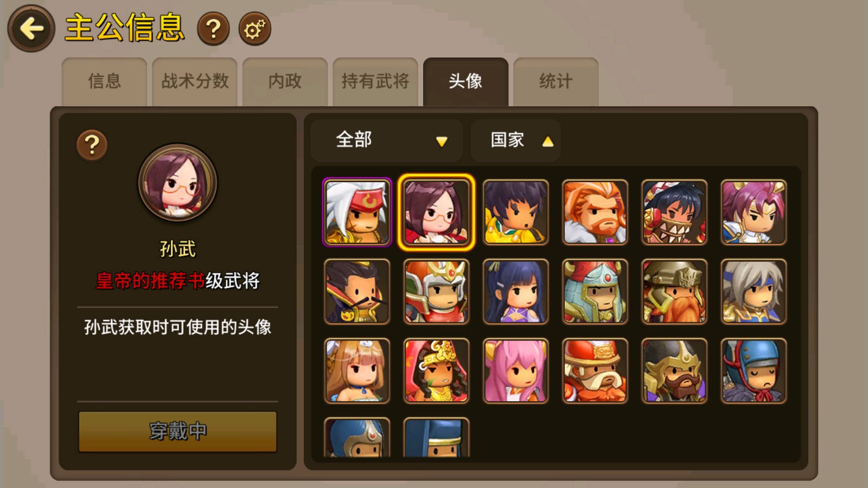The height and width of the screenshot is (488, 868).
Task: Pick the purple-haired gold-crowned avatar
Action: pos(753,213)
